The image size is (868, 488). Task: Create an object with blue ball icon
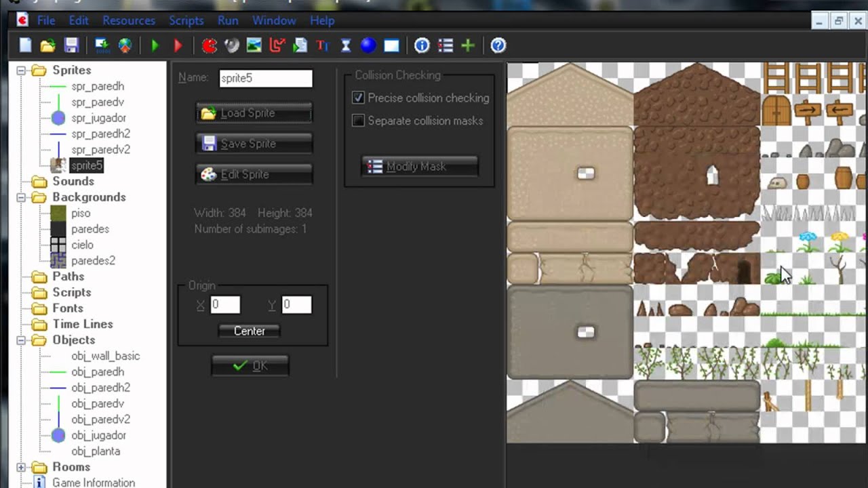point(368,45)
